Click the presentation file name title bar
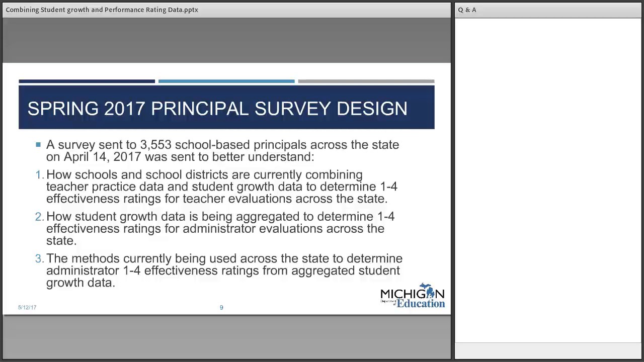This screenshot has width=644, height=362. (x=226, y=10)
